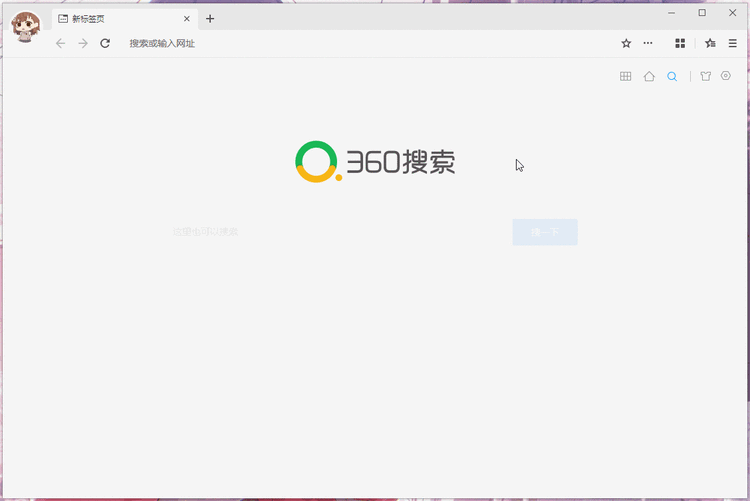This screenshot has width=750, height=501.
Task: Click the search box 这里也可以搜索
Action: click(x=342, y=232)
